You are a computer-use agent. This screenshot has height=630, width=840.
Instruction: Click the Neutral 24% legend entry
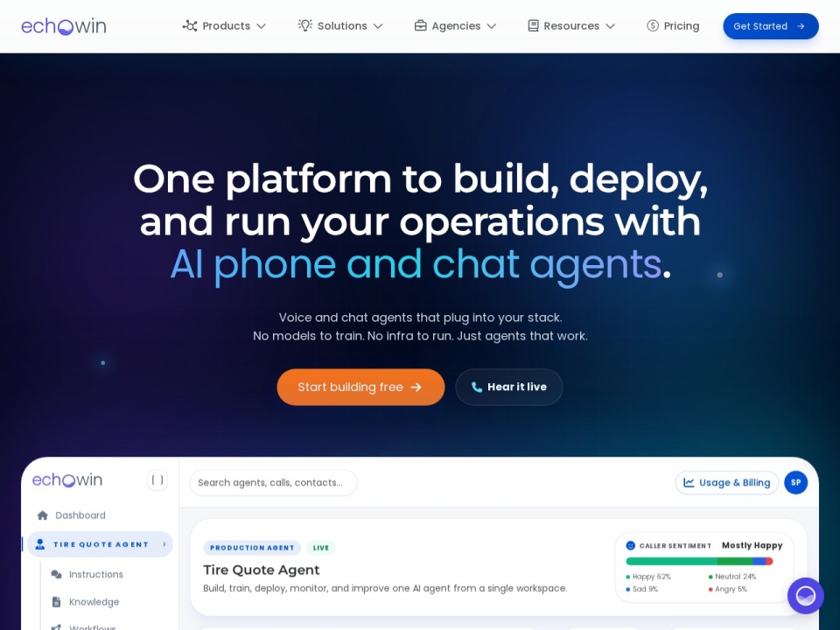coord(732,577)
